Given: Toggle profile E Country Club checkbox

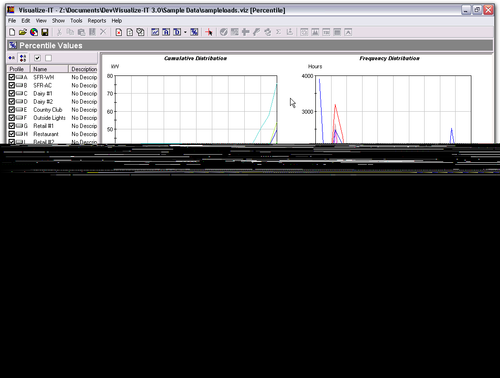Looking at the screenshot, I should (12, 110).
